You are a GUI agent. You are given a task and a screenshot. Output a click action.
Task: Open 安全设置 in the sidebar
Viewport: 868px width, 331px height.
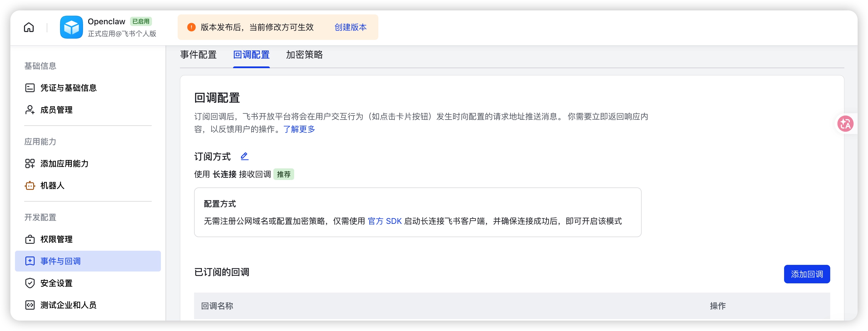(56, 283)
